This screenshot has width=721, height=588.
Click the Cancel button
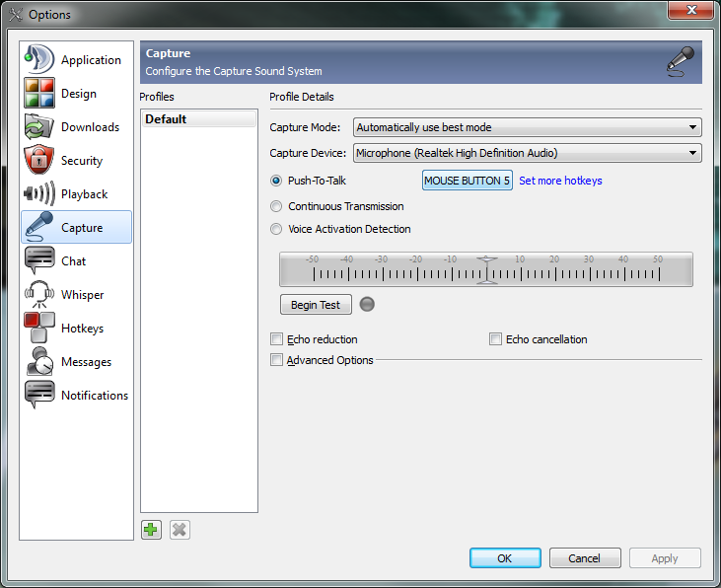585,558
